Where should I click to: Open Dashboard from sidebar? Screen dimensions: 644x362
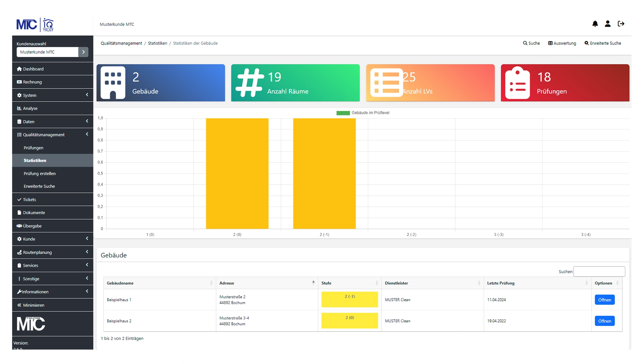point(53,69)
